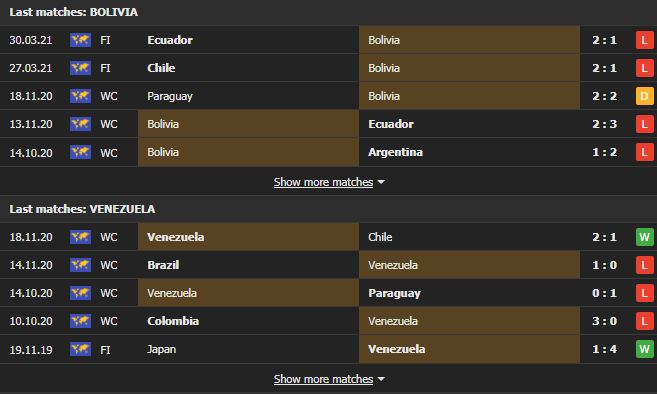Click the 1 : 4 score of Japan vs Venezuela
Image resolution: width=657 pixels, height=394 pixels.
(x=604, y=349)
